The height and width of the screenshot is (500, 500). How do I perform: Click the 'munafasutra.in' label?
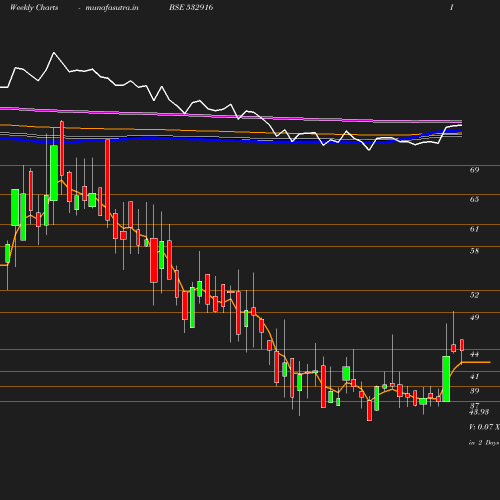pyautogui.click(x=112, y=7)
